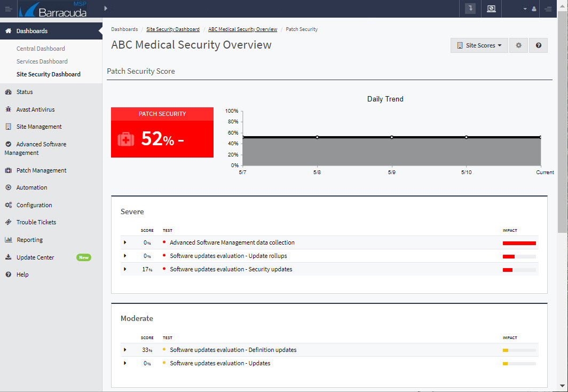This screenshot has width=568, height=392.
Task: Expand the Definition updates test row
Action: pyautogui.click(x=125, y=350)
